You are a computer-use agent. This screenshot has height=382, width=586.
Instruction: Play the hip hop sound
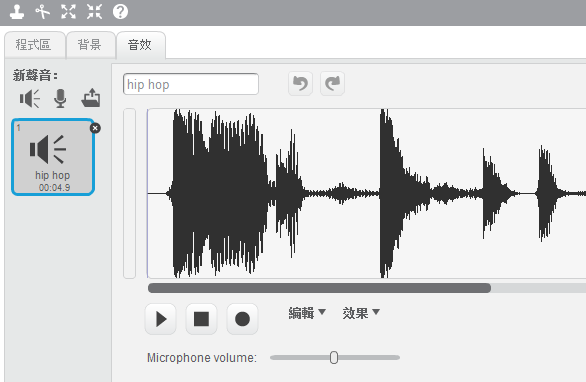[x=161, y=319]
